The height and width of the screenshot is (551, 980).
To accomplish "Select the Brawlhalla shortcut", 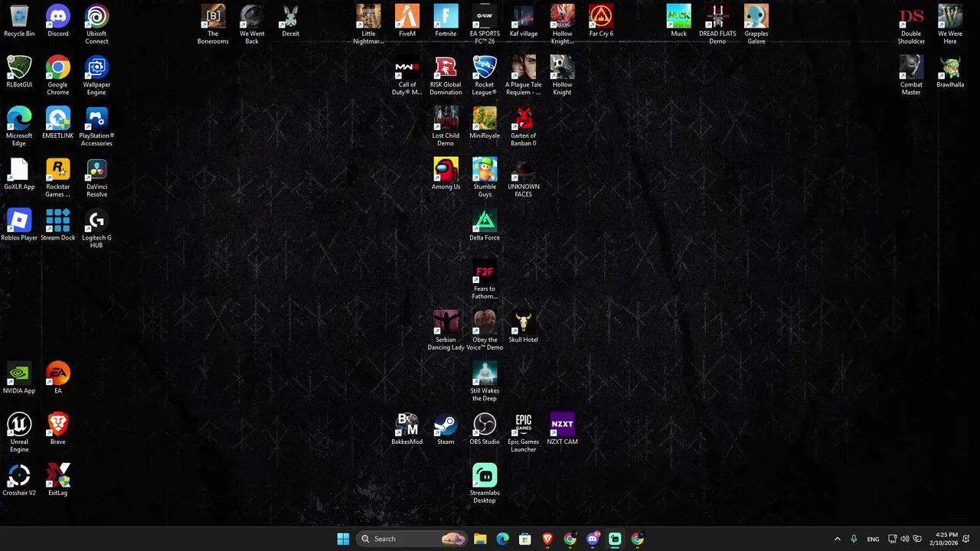I will click(950, 73).
